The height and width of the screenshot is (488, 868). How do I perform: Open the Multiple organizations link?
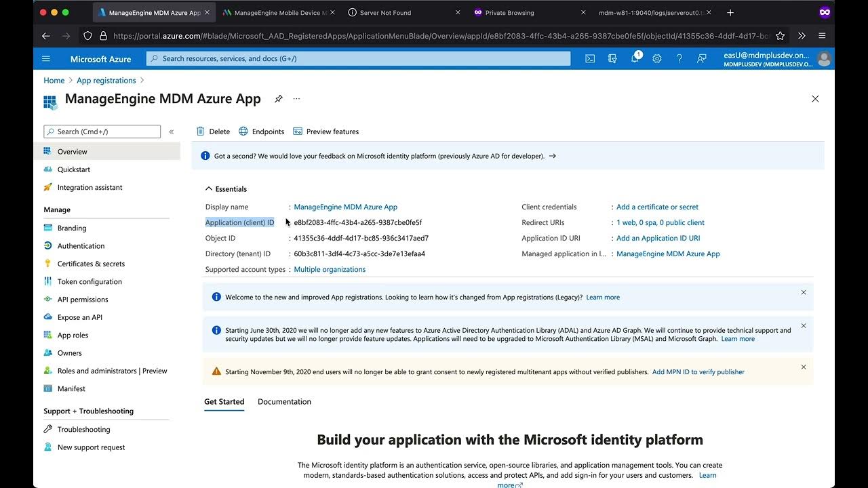point(330,269)
